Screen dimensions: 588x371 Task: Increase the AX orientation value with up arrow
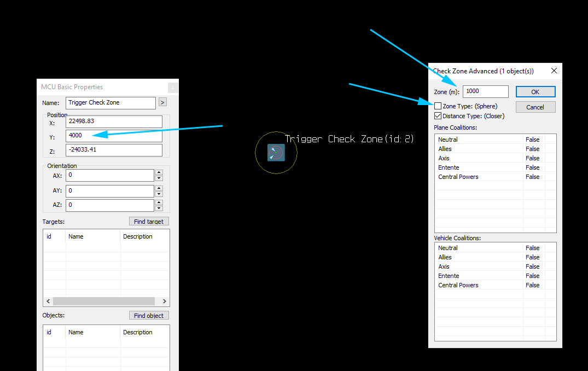(159, 172)
